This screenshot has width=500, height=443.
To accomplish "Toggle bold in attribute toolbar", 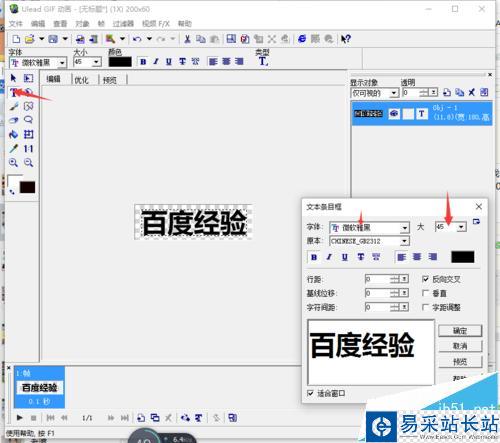I will (143, 62).
